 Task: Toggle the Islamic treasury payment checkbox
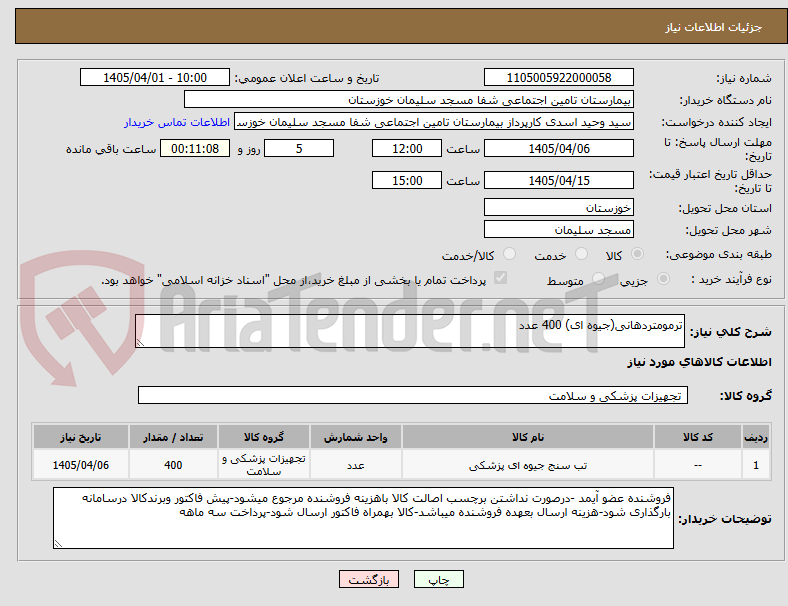coord(501,278)
